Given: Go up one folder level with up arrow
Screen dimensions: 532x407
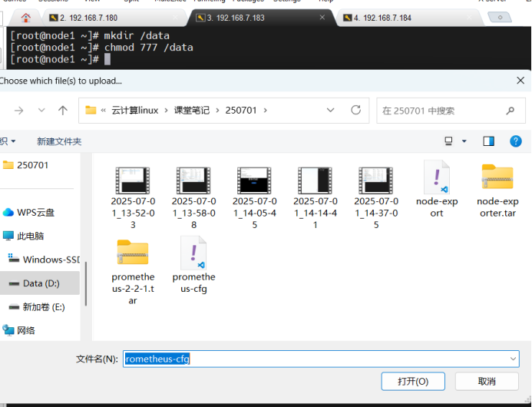Looking at the screenshot, I should click(63, 111).
